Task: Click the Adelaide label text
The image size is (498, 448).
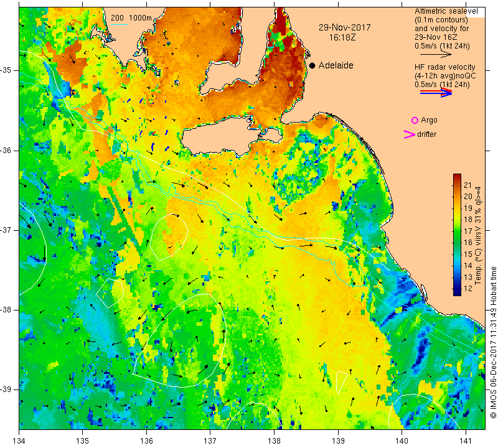Action: [x=336, y=65]
